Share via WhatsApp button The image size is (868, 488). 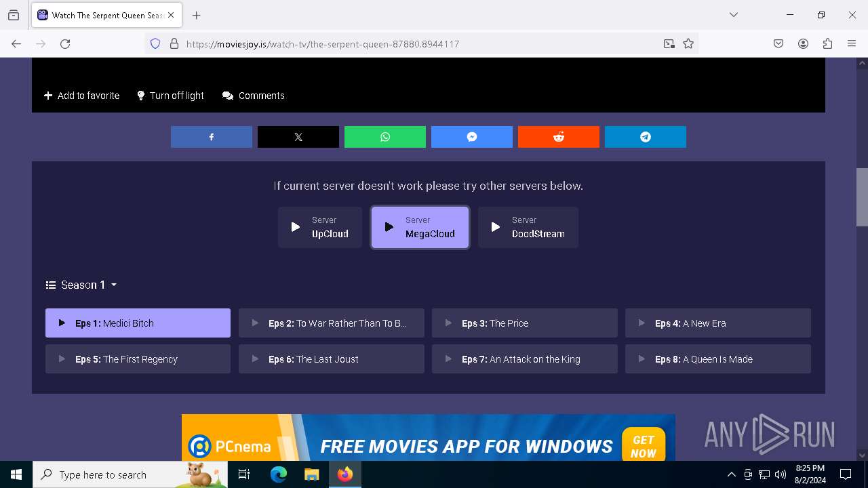385,137
